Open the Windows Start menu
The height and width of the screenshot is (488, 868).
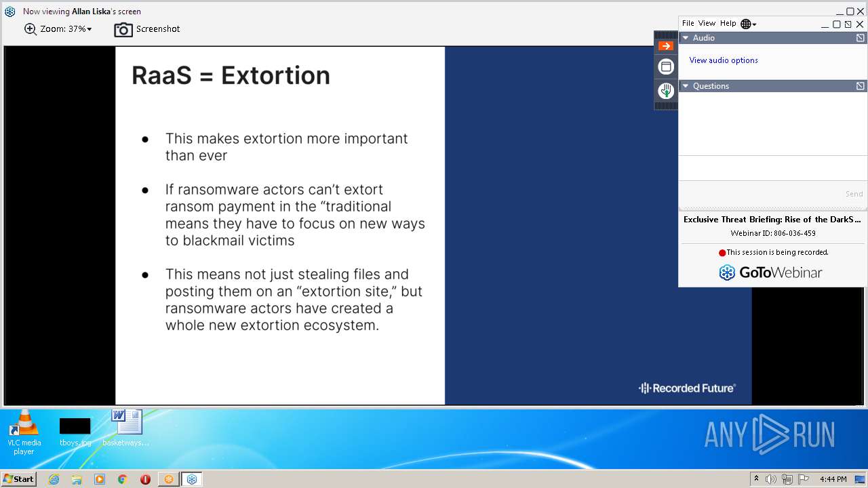point(19,479)
